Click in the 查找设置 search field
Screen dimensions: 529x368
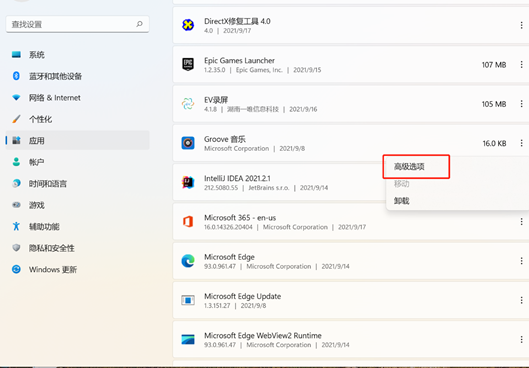tap(77, 24)
